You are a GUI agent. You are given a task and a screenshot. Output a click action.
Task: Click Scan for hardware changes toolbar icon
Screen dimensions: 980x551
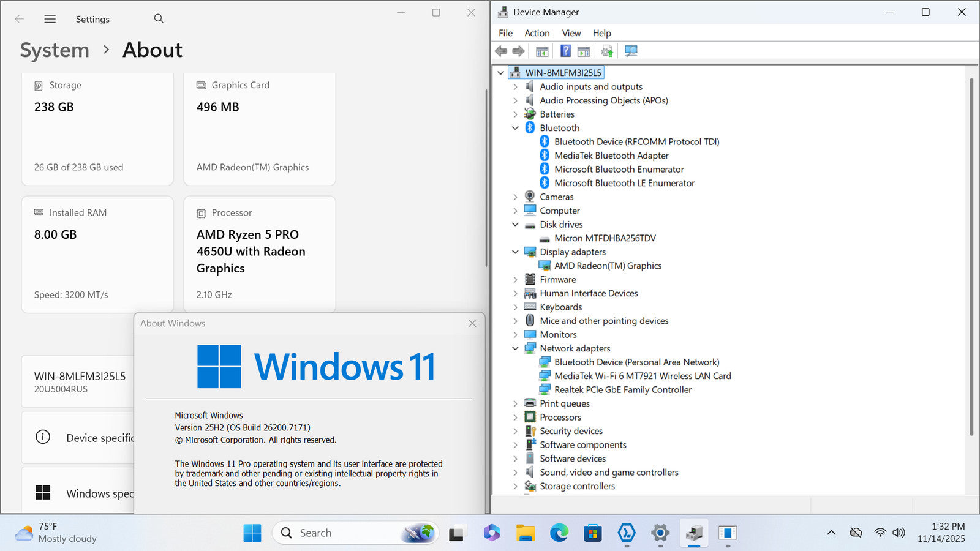[x=631, y=51]
